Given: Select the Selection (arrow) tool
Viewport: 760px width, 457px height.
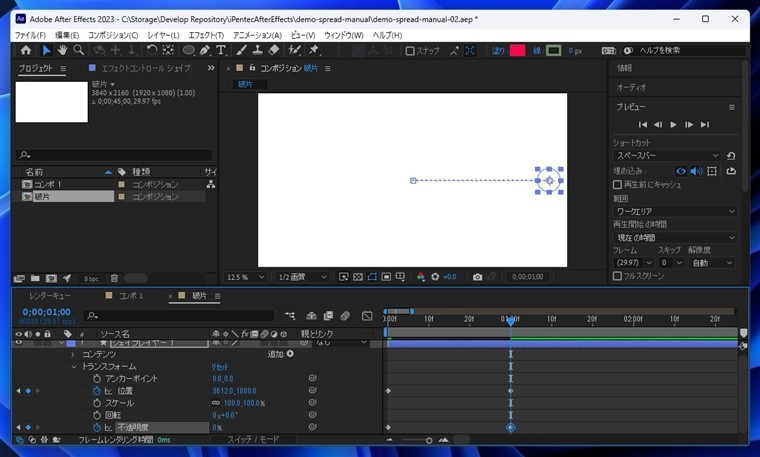Looking at the screenshot, I should point(46,50).
